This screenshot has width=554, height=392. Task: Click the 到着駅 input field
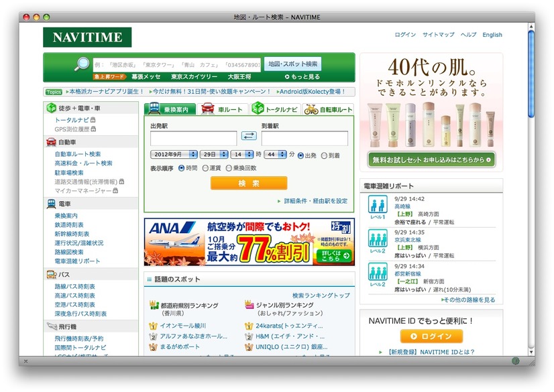coord(304,138)
